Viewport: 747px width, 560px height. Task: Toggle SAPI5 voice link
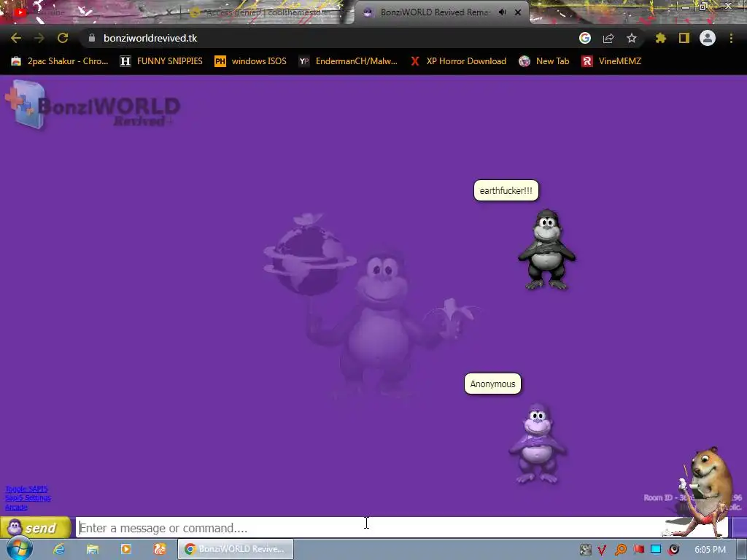click(27, 489)
